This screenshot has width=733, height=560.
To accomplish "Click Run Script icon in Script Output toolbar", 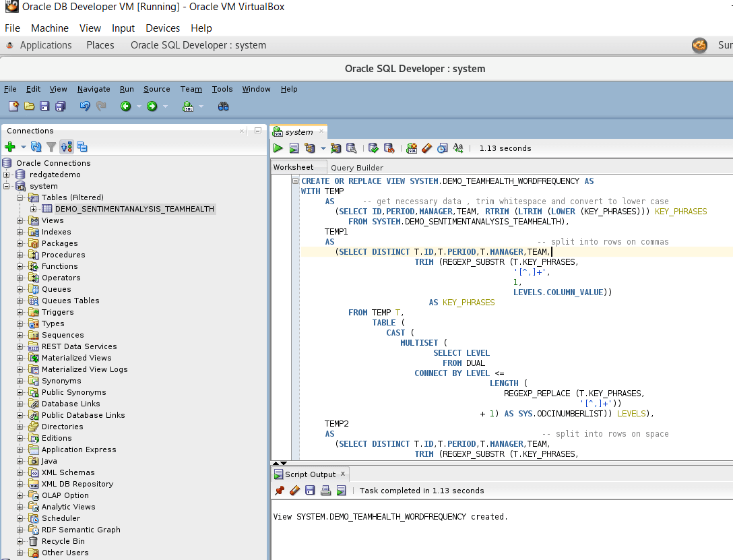I will point(342,491).
